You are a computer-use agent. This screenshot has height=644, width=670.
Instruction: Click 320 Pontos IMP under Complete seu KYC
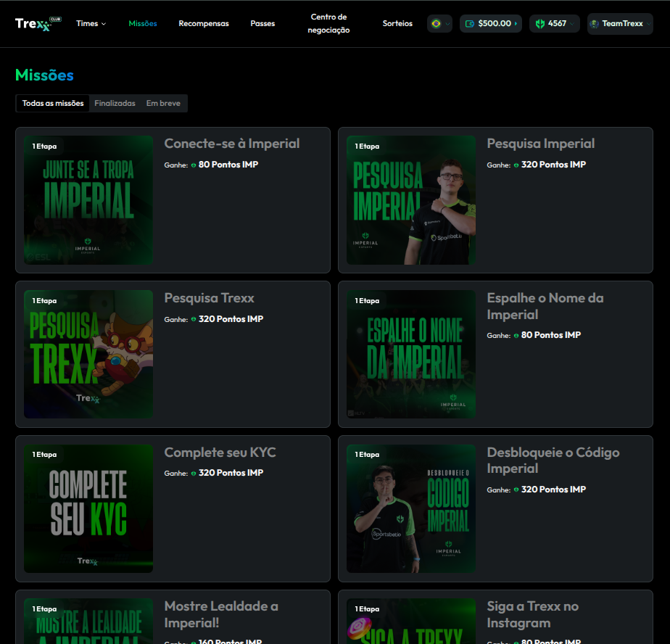[x=231, y=473]
